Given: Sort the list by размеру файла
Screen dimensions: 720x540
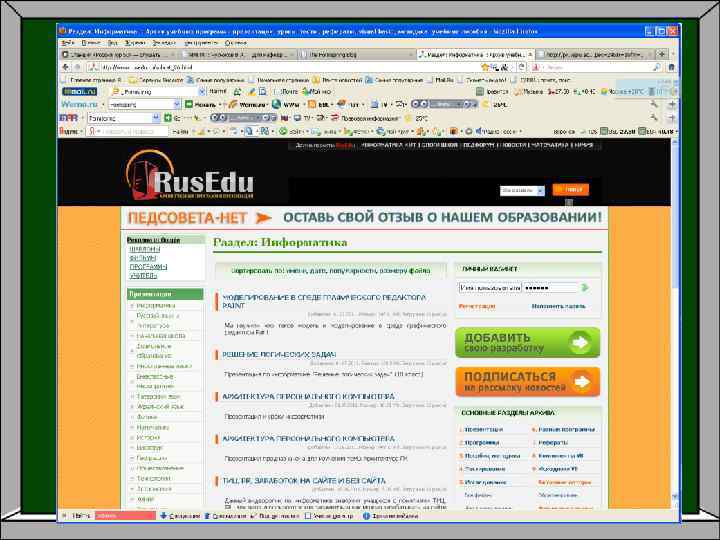Looking at the screenshot, I should tap(404, 271).
